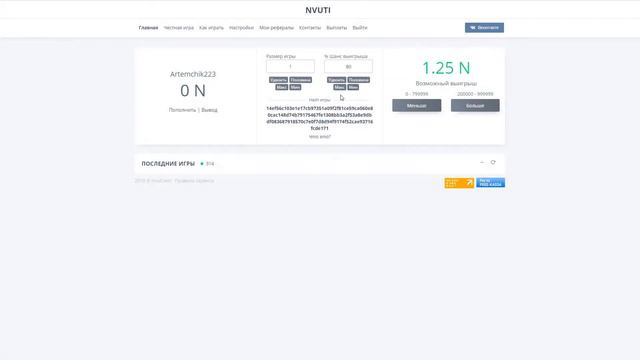Open the Контакты page
Image resolution: width=640 pixels, height=360 pixels.
(310, 28)
